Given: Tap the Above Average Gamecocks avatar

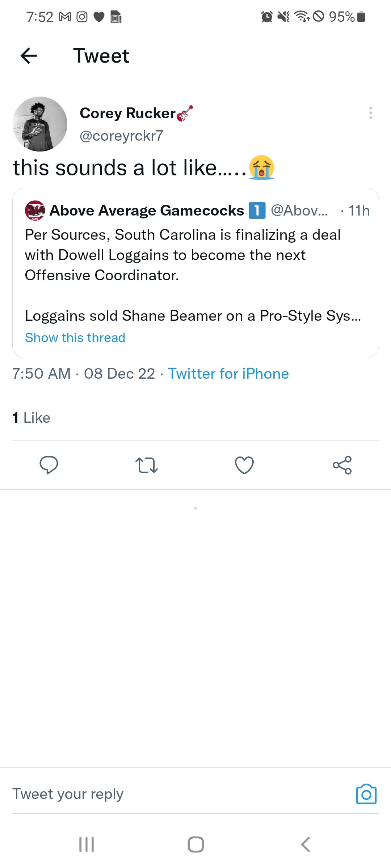Looking at the screenshot, I should pos(35,210).
